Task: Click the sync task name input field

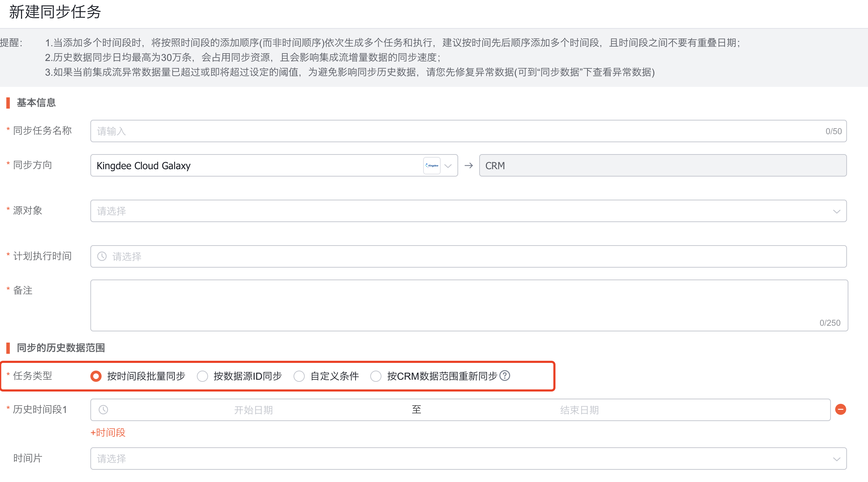Action: click(x=468, y=131)
